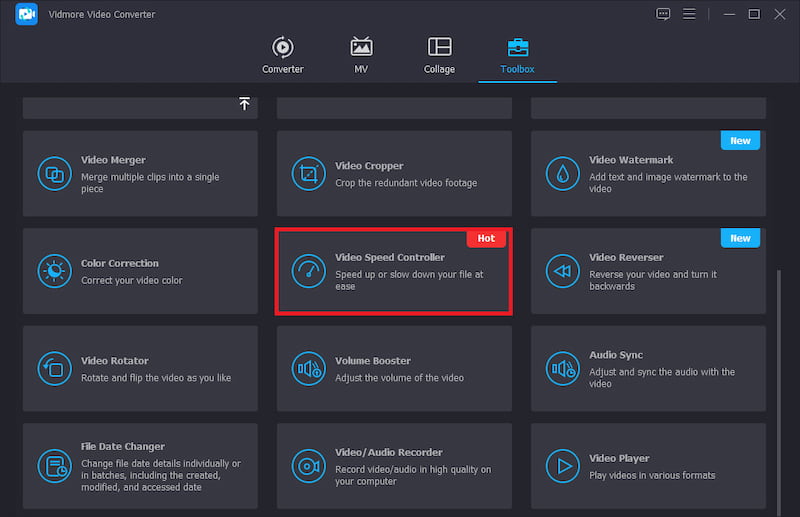This screenshot has width=800, height=517.
Task: Open the Video Rotator tool title
Action: [x=115, y=361]
